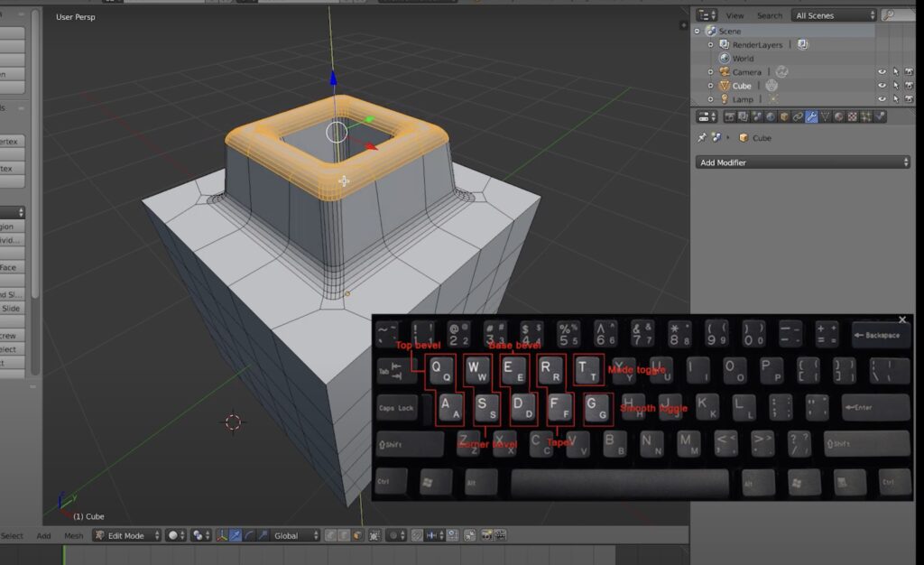924x565 pixels.
Task: Open the Particles properties tab
Action: pos(865,116)
